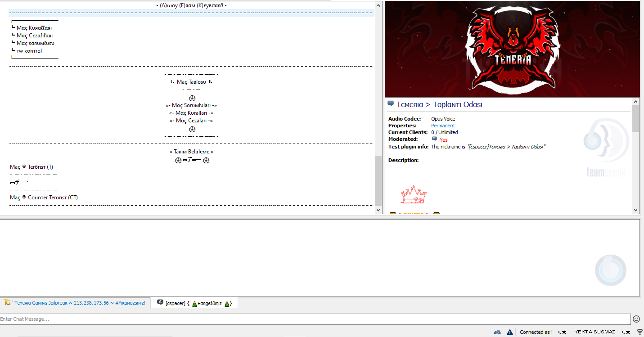Select the Maç ® Terörist (T) channel
Screen dimensions: 644x337
tap(32, 167)
